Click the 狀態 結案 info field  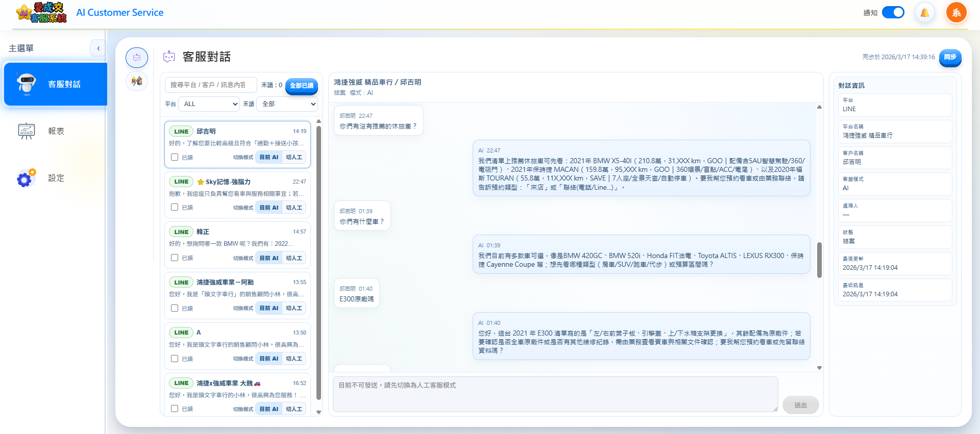coord(895,237)
